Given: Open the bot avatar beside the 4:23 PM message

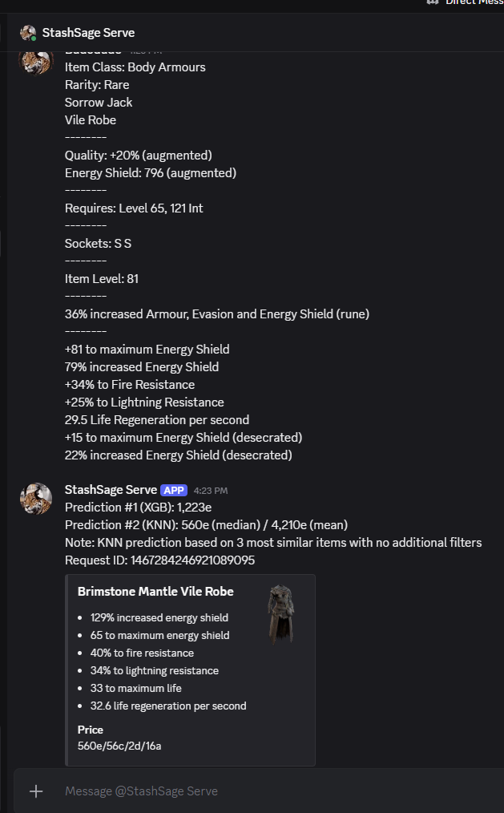Looking at the screenshot, I should click(x=36, y=499).
